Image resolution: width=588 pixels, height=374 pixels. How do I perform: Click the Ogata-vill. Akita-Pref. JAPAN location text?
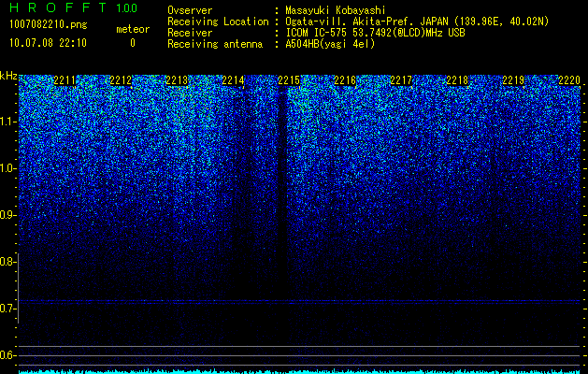[x=417, y=22]
